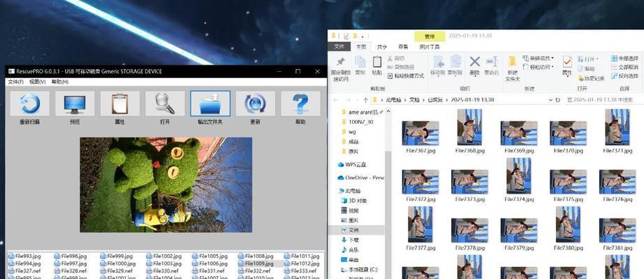
Task: Open the quick access toolbar customize arrow
Action: click(363, 36)
